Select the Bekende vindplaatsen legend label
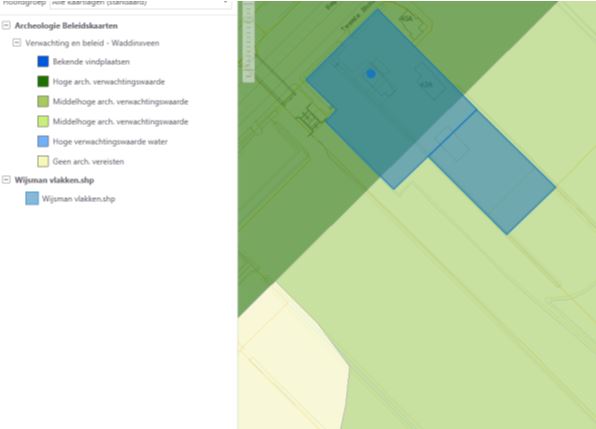The image size is (596, 429). coord(91,62)
